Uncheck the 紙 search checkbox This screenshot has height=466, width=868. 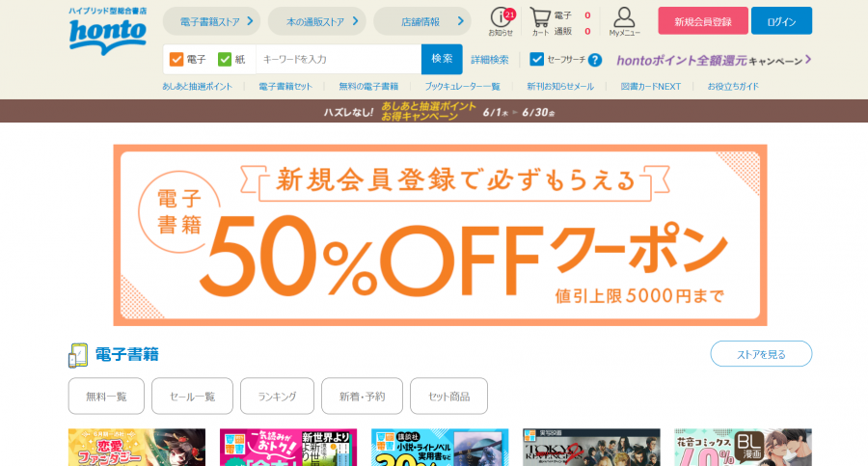coord(224,59)
